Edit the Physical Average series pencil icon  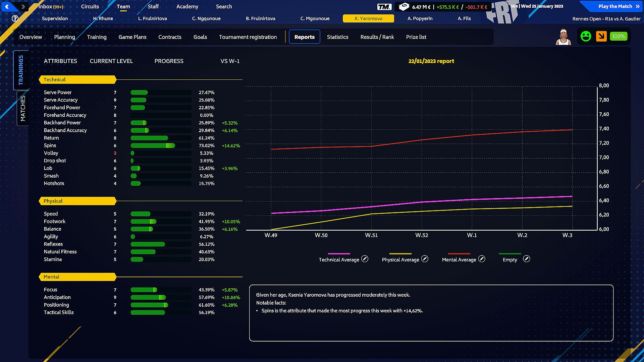pyautogui.click(x=425, y=259)
